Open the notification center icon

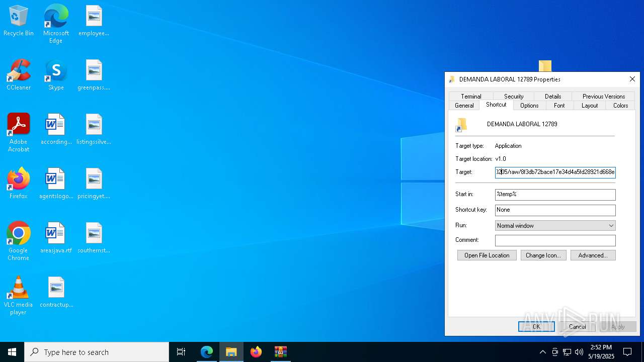pos(627,352)
